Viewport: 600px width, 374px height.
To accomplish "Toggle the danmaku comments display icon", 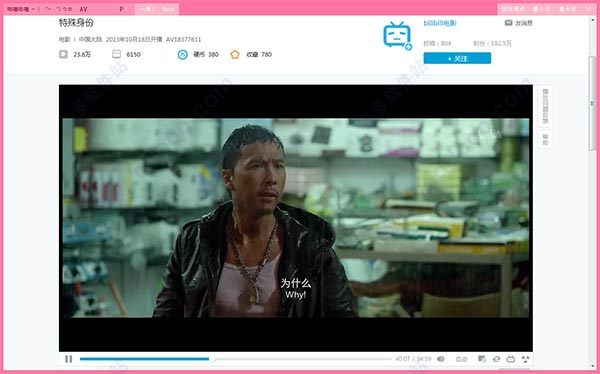I will point(482,359).
